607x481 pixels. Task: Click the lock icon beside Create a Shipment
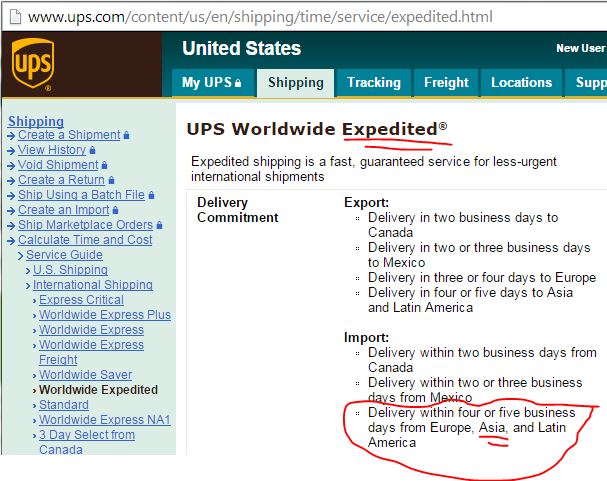pyautogui.click(x=126, y=135)
